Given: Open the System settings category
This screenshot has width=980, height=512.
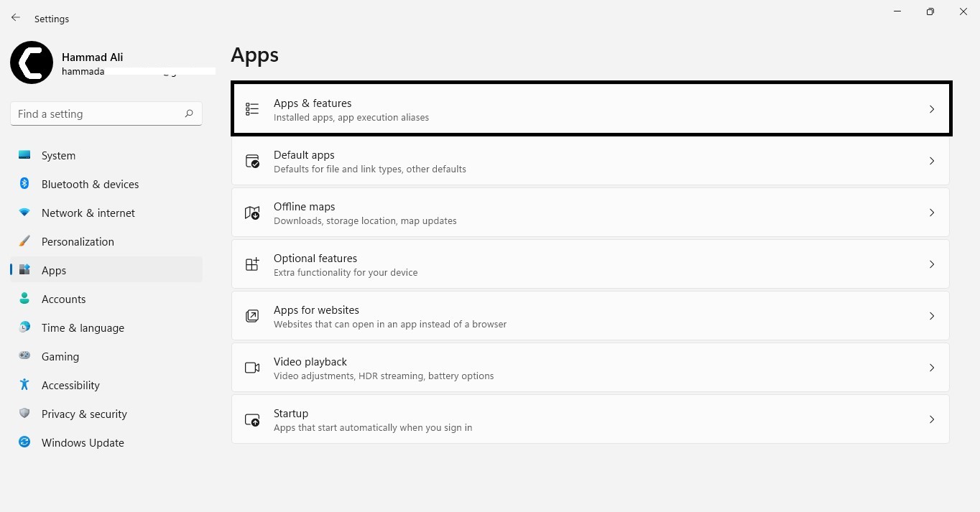Looking at the screenshot, I should [x=58, y=155].
